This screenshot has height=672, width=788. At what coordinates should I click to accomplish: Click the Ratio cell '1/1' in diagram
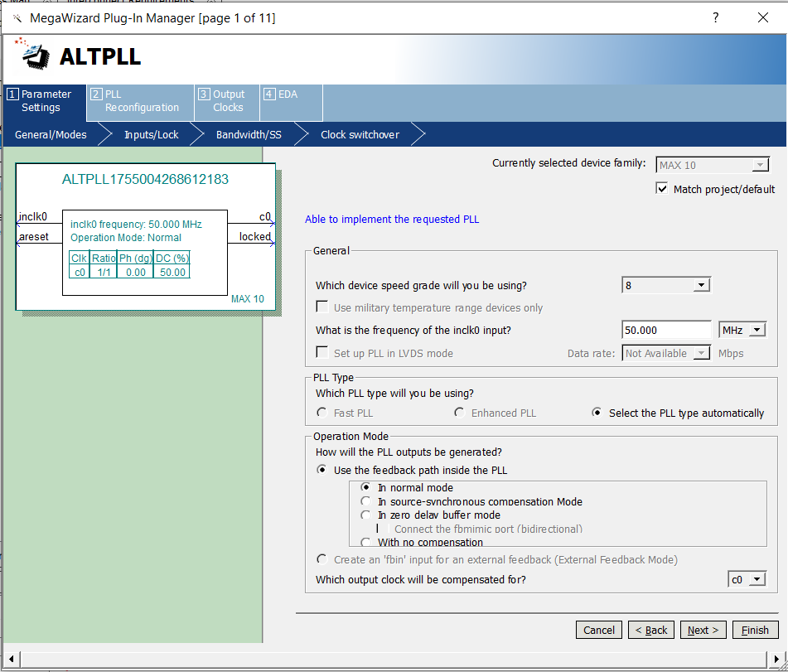click(x=104, y=272)
